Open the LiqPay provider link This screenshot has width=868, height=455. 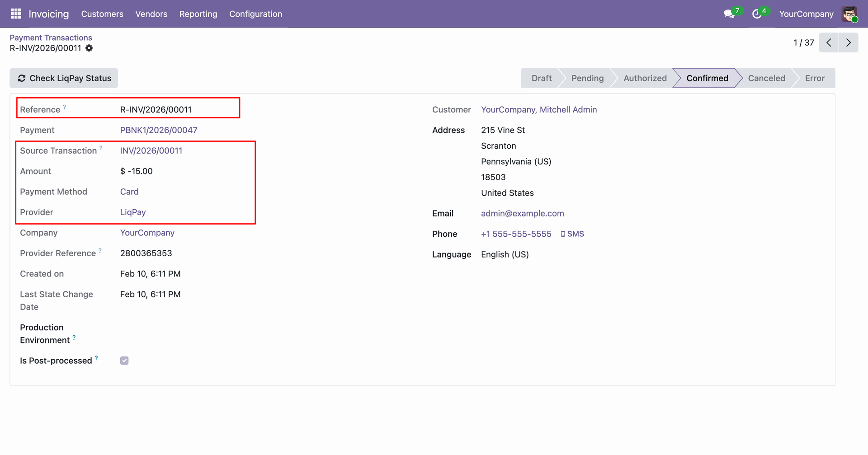(x=133, y=212)
